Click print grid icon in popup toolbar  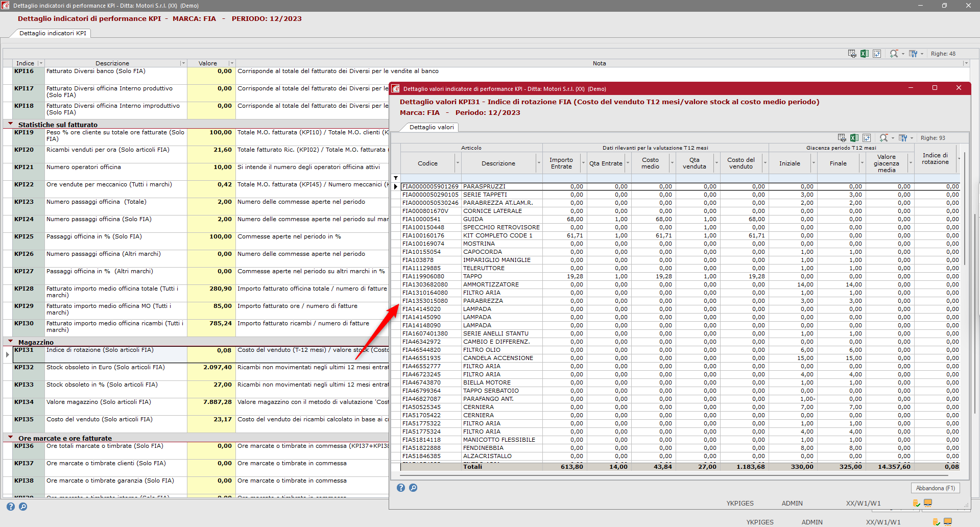click(842, 138)
